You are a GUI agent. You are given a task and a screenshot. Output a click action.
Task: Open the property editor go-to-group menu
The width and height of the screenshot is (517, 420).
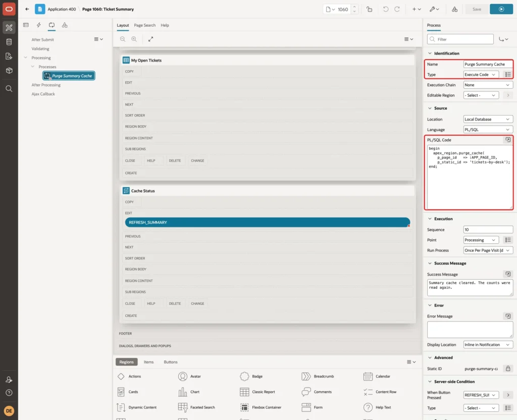point(503,39)
